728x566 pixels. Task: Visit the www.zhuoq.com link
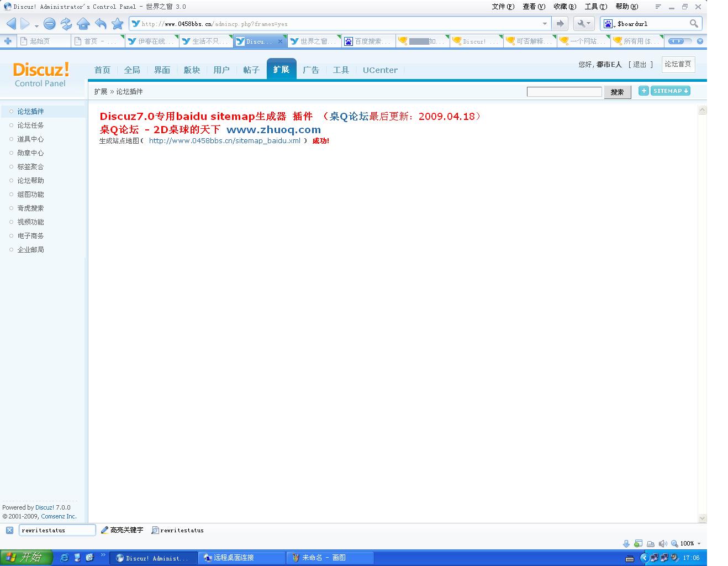(274, 129)
